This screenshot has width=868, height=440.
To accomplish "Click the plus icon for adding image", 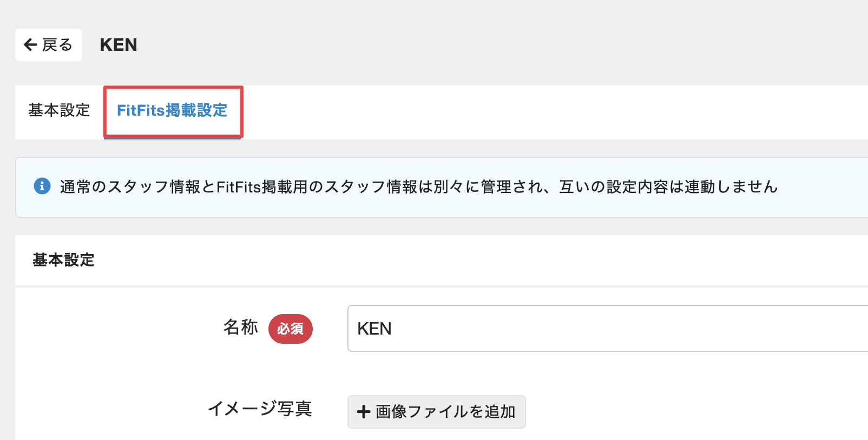I will click(x=364, y=412).
